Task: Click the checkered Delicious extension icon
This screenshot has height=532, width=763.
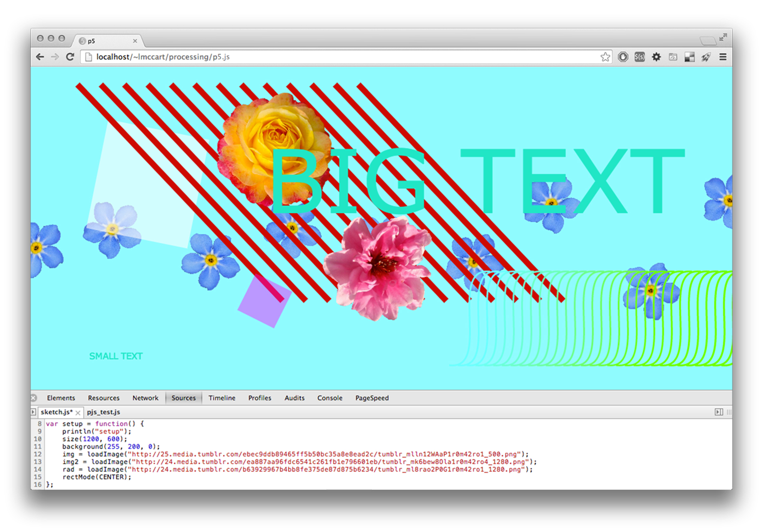Action: [x=689, y=57]
